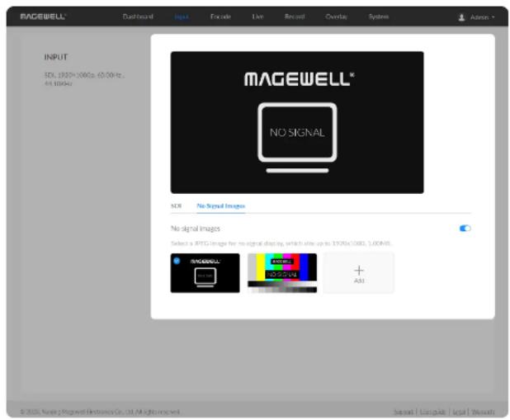Open the Website footer link
510x420 pixels.
tap(483, 413)
